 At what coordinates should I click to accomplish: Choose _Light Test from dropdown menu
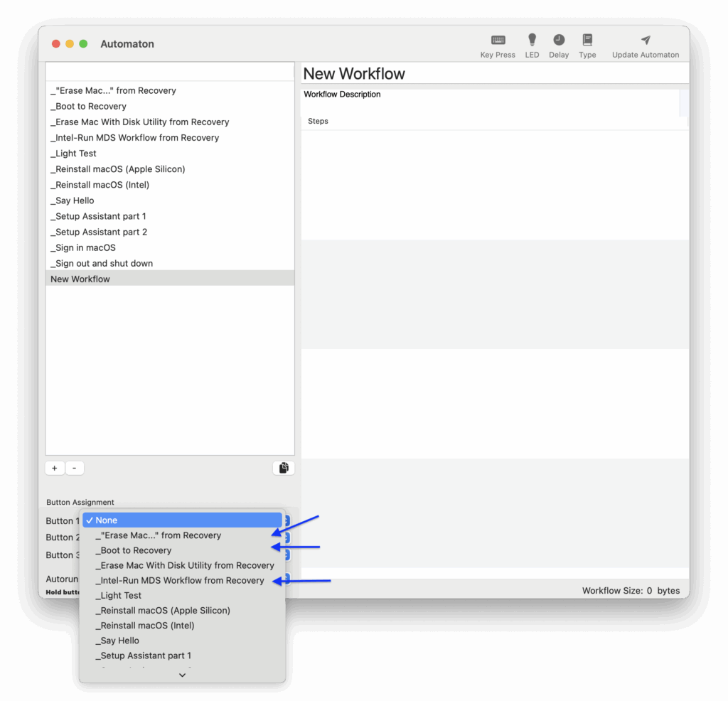tap(183, 595)
